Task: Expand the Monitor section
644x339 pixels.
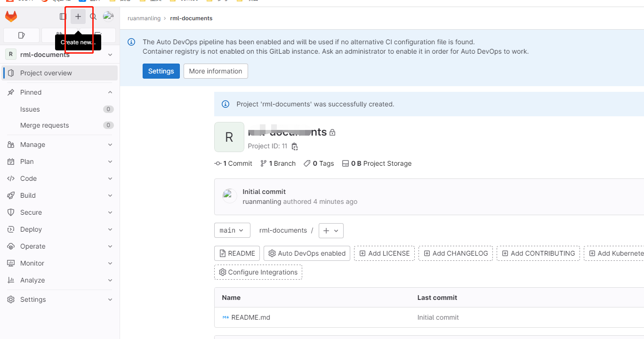Action: (x=60, y=263)
